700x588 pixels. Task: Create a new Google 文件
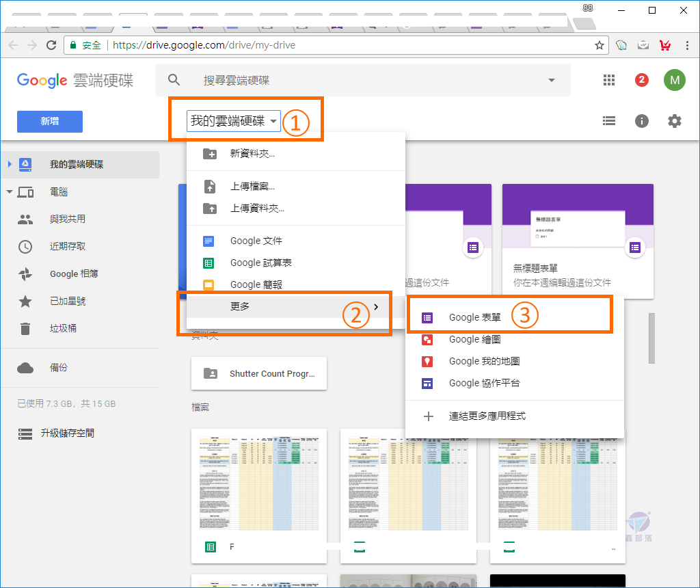point(296,241)
